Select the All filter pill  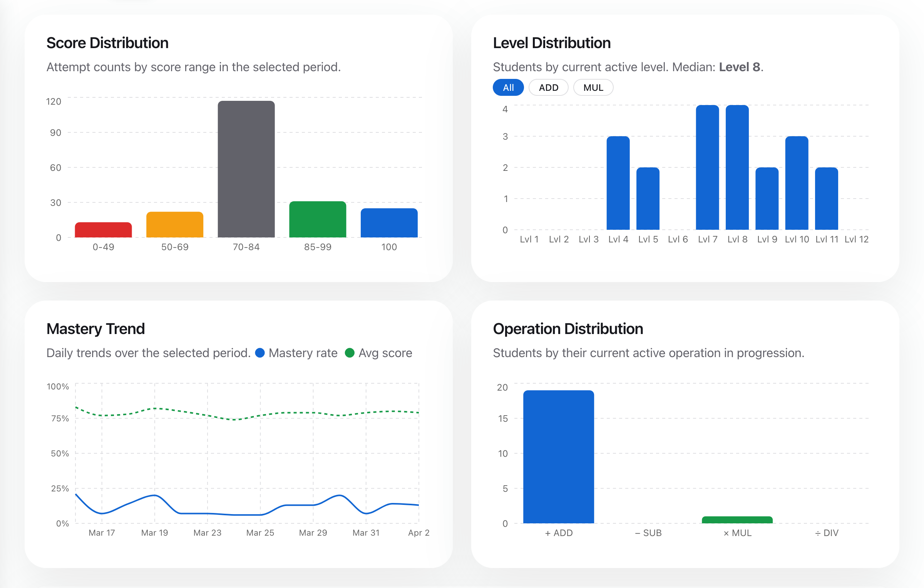point(508,88)
